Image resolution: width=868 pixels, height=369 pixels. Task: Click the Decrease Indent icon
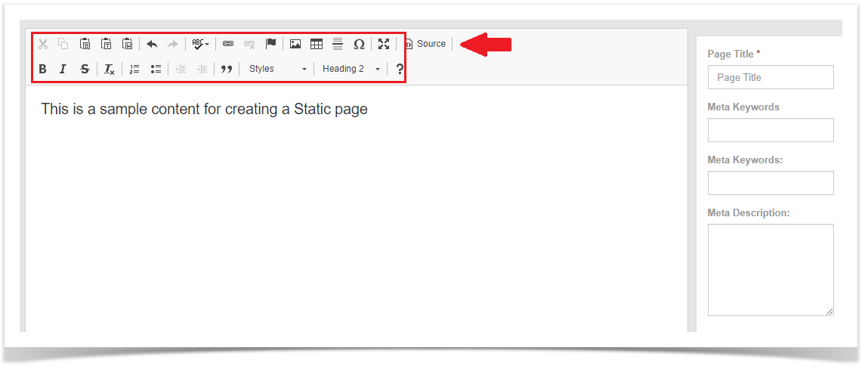pyautogui.click(x=181, y=70)
